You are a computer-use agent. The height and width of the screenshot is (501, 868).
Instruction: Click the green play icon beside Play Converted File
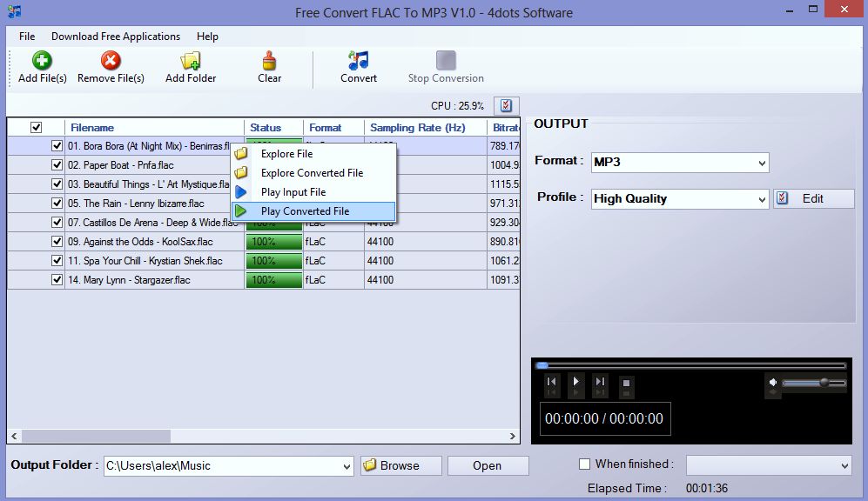point(241,211)
